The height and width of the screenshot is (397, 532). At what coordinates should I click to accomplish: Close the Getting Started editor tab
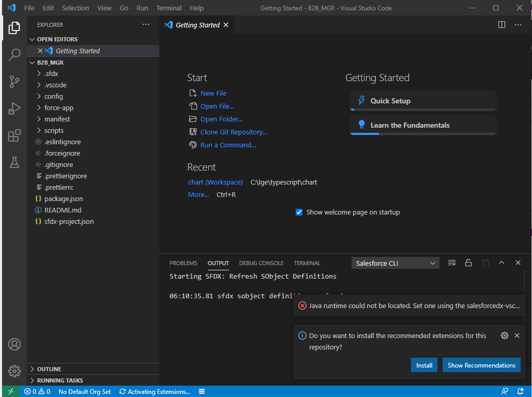pos(226,25)
